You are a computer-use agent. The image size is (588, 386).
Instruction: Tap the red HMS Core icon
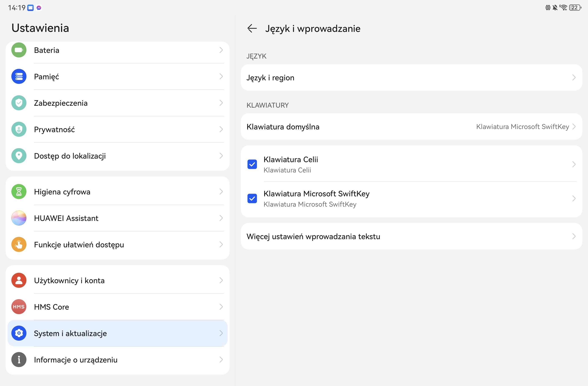[x=19, y=307]
